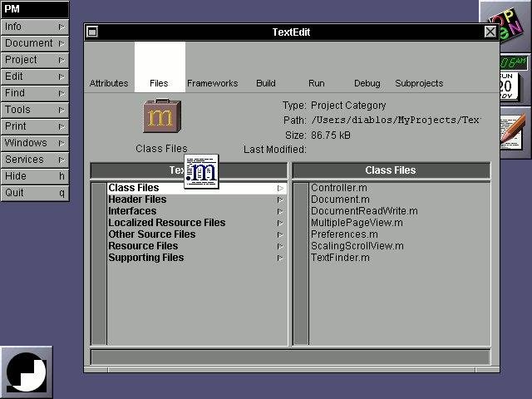Open the Info menu
The height and width of the screenshot is (399, 532).
click(x=35, y=27)
